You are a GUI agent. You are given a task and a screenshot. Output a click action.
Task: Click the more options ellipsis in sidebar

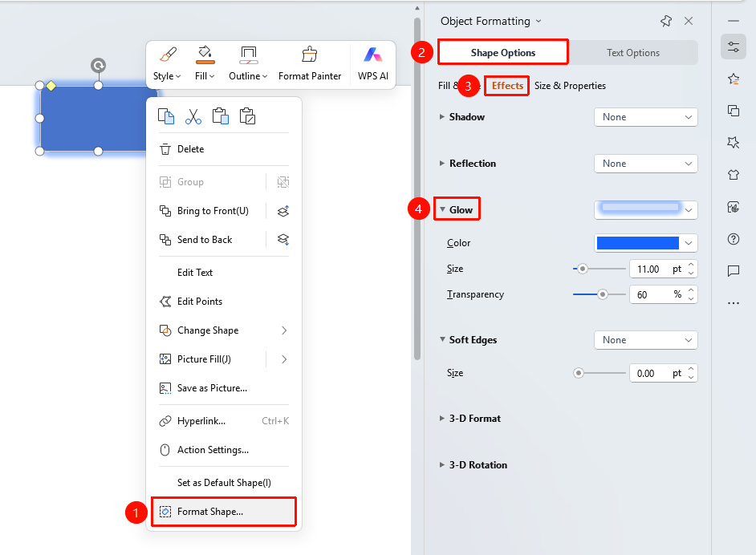(x=734, y=303)
